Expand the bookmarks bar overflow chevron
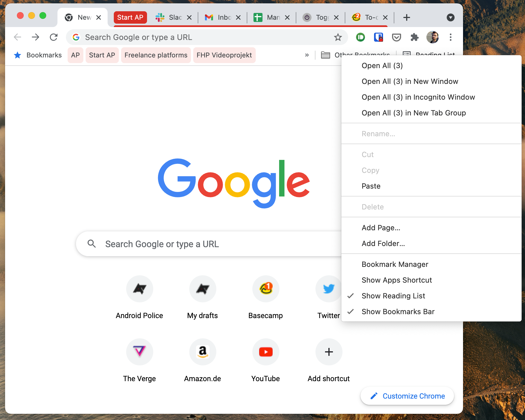The width and height of the screenshot is (525, 420). pyautogui.click(x=307, y=55)
